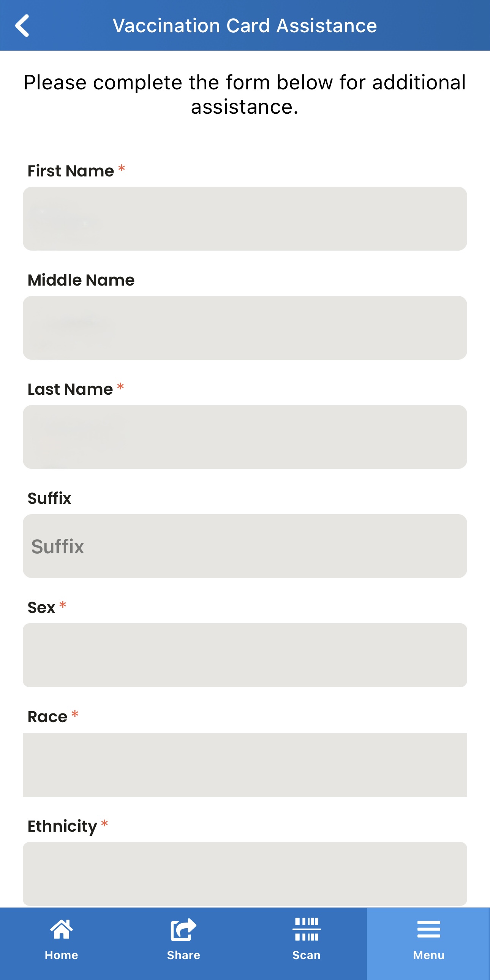The height and width of the screenshot is (980, 490).
Task: Select the Share label in navigation bar
Action: point(183,955)
